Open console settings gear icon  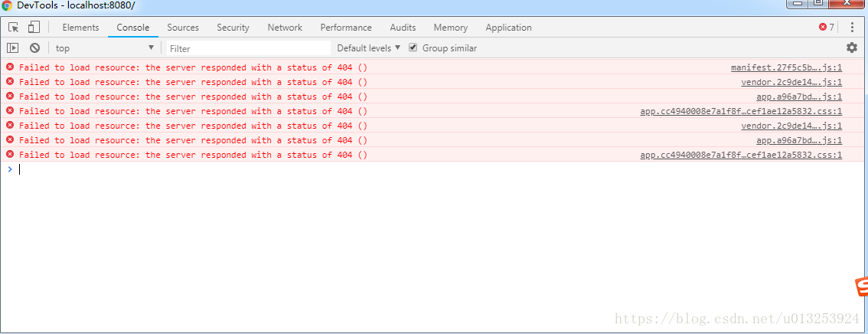[852, 47]
